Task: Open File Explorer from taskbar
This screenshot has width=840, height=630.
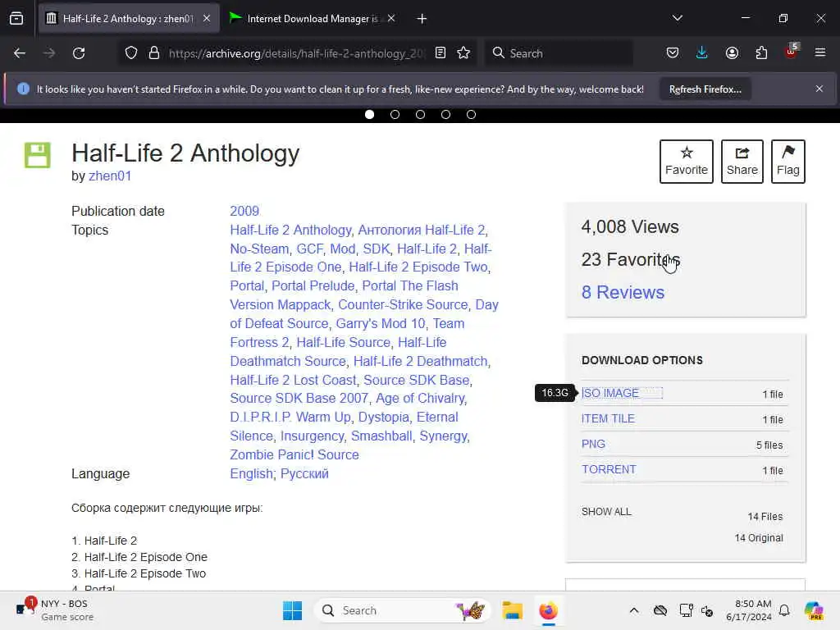Action: (x=512, y=610)
